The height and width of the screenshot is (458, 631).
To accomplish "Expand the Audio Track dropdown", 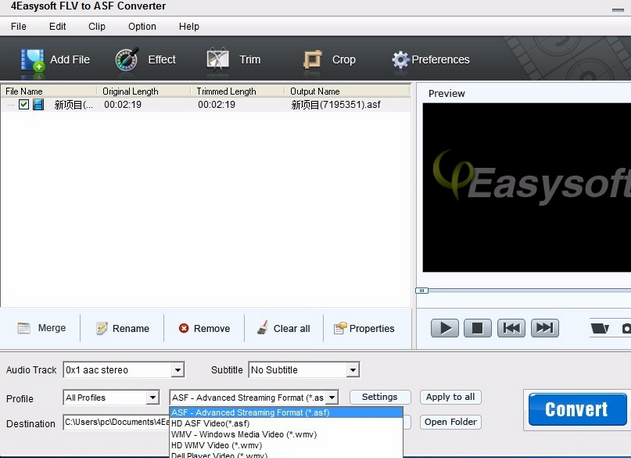I will (x=177, y=370).
